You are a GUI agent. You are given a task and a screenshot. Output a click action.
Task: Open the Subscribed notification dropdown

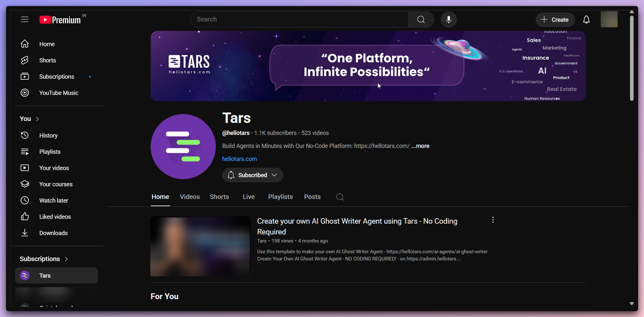[x=253, y=175]
